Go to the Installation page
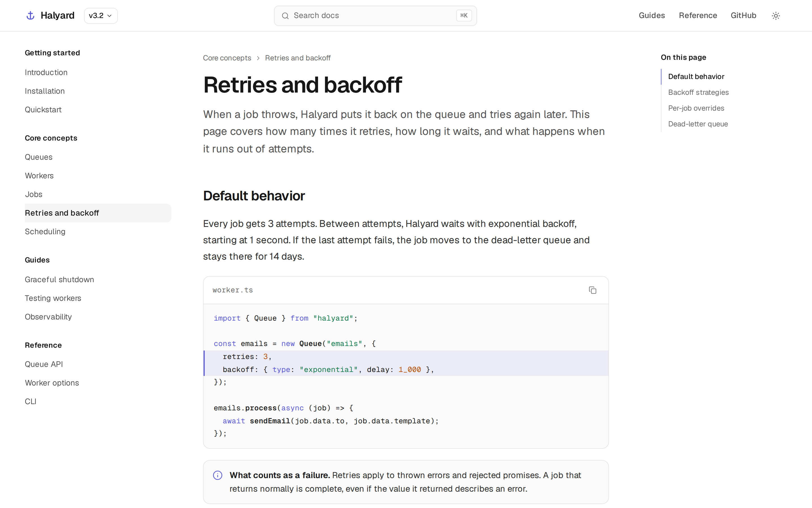This screenshot has height=508, width=812. (x=45, y=91)
